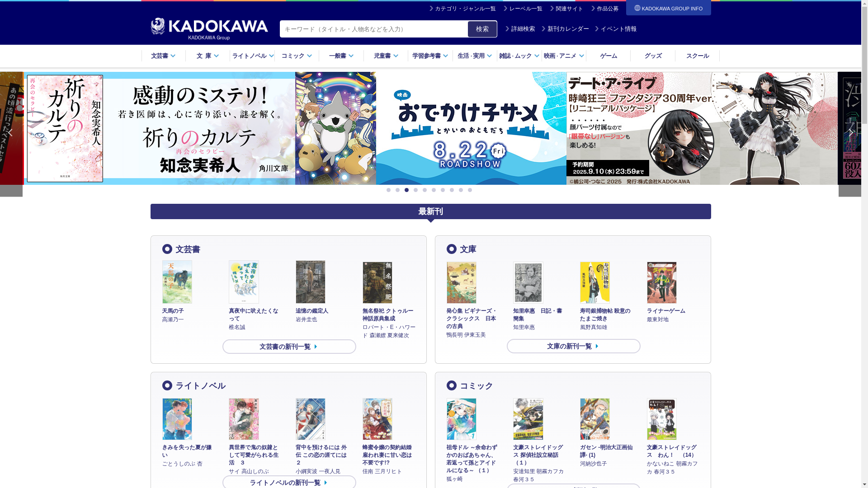The image size is (868, 488).
Task: Open 知里幸惠 日記・書簡集 cover
Action: 528,282
